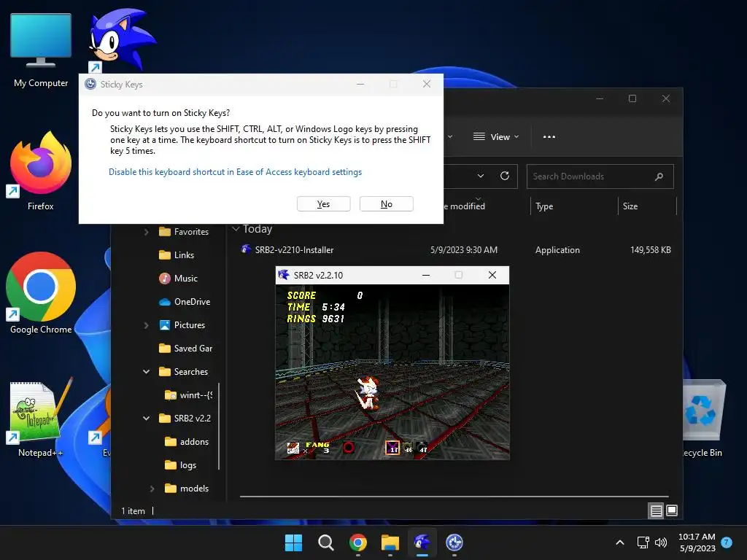Minimize the Sticky Keys dialog

coord(360,84)
